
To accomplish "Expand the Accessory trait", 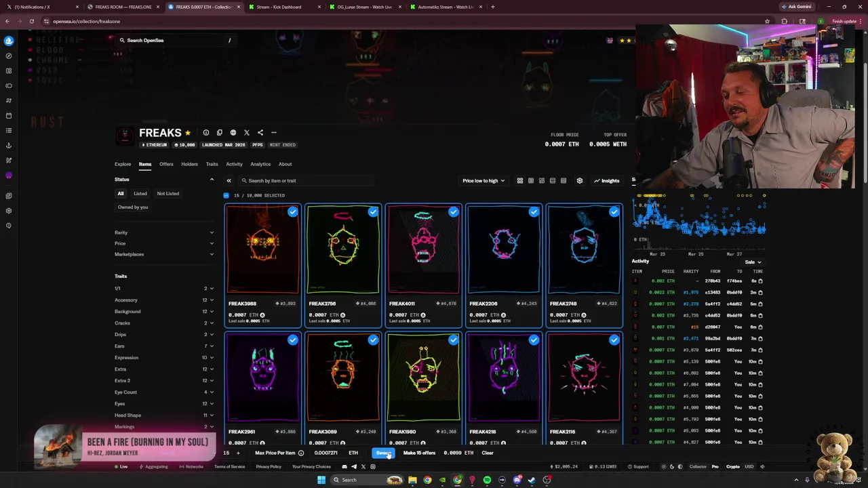I will pos(164,300).
